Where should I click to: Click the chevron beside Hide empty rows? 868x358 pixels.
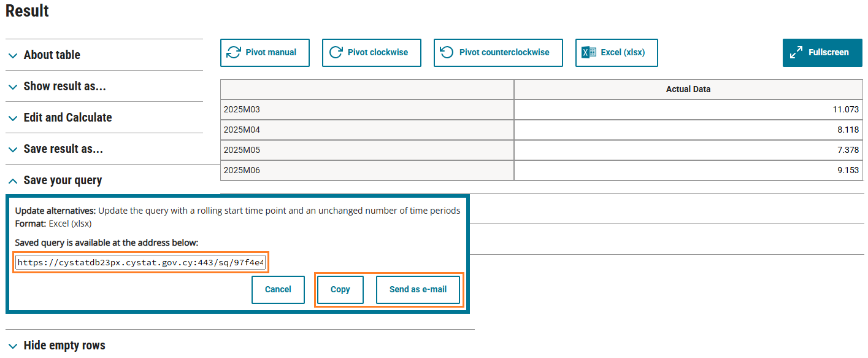click(13, 346)
